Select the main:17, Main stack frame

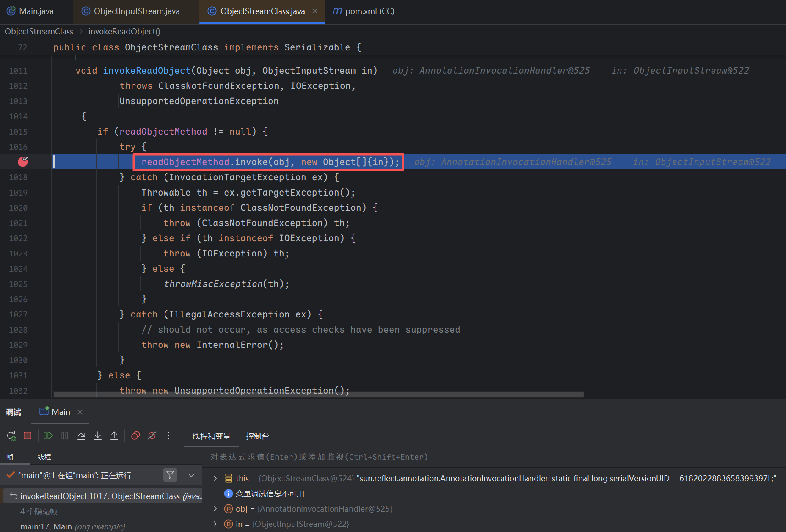72,526
